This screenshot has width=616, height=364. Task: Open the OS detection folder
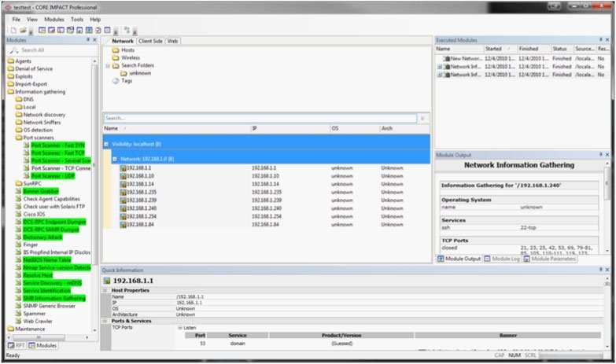coord(38,130)
